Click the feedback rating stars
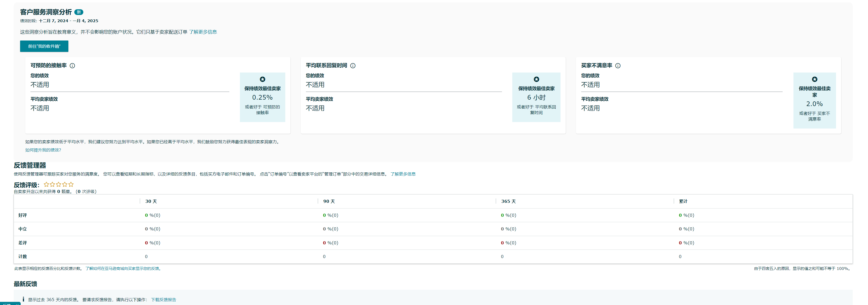Image resolution: width=868 pixels, height=305 pixels. coord(59,185)
